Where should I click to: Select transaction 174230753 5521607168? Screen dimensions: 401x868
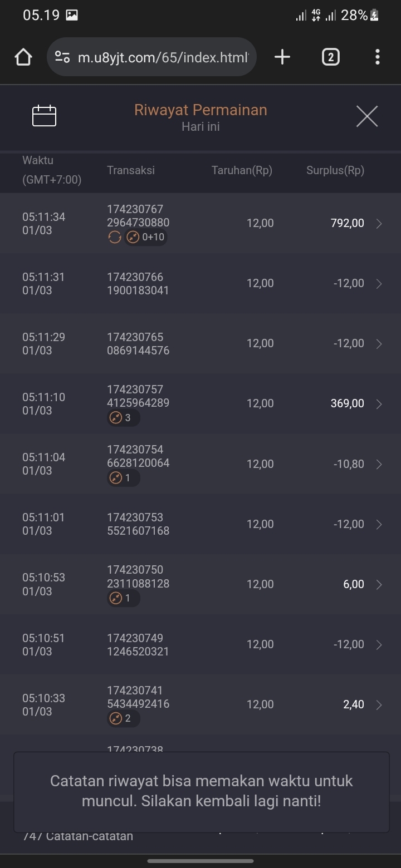(138, 524)
